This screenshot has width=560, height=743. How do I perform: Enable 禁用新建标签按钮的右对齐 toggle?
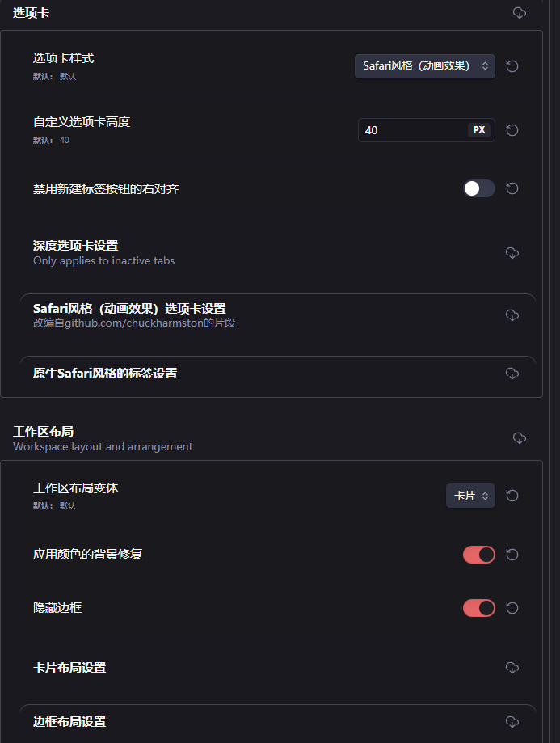(478, 188)
